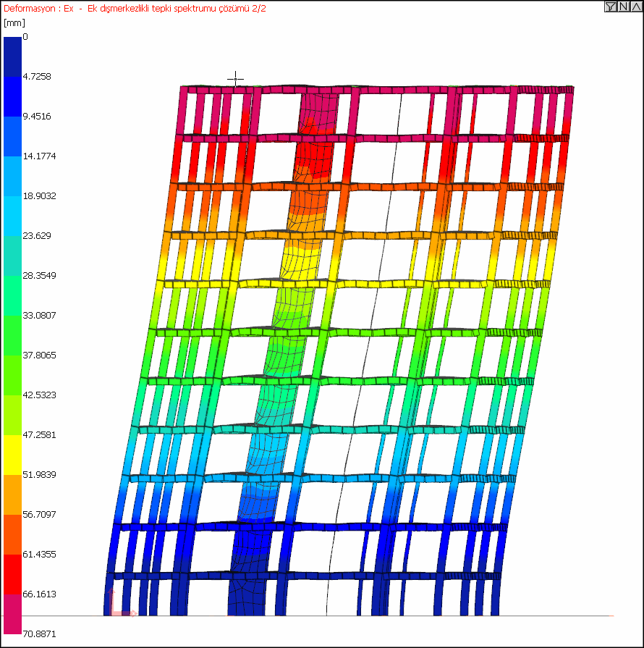The width and height of the screenshot is (644, 648).
Task: Choose the cyan legend swatch above 23.629
Action: (12, 216)
